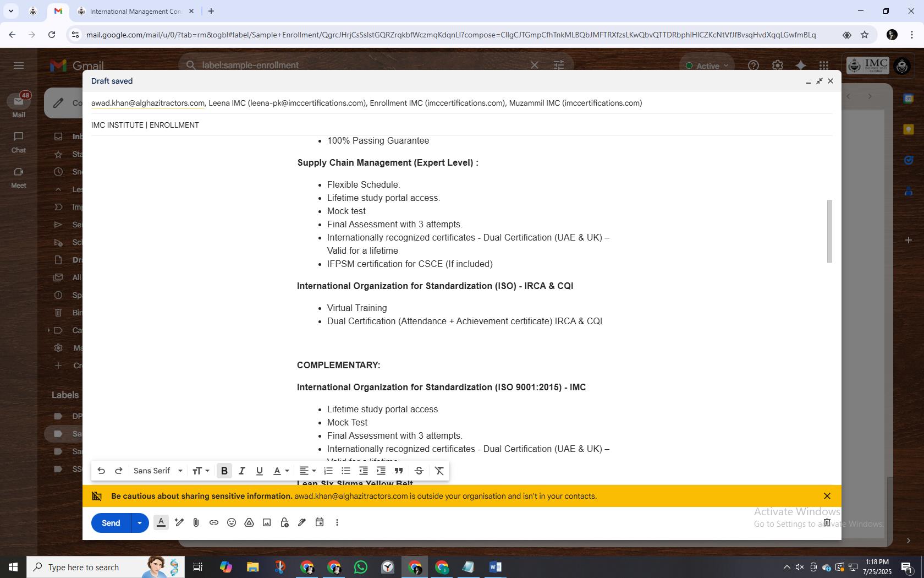Insert a signature with pen icon
Screen dimensions: 924x578
coord(302,523)
